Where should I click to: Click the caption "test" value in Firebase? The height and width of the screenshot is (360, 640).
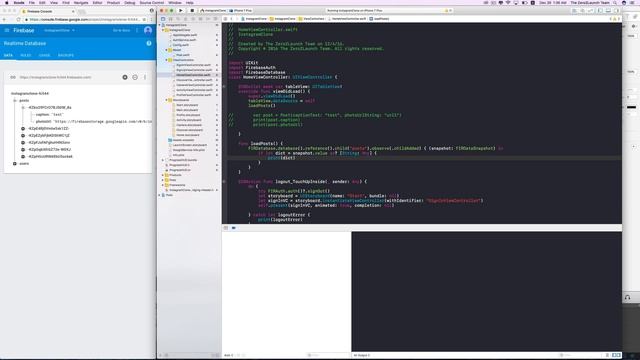click(58, 115)
